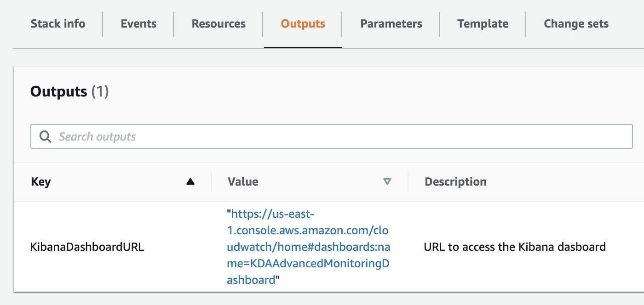Click divider between Key and Value columns
The image size is (644, 305).
click(x=211, y=182)
